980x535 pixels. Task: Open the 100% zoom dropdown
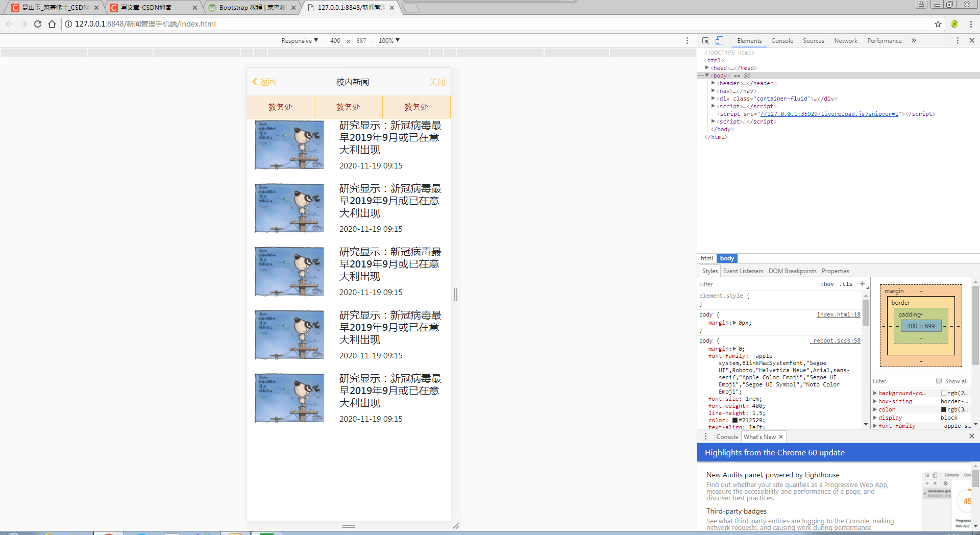(388, 40)
